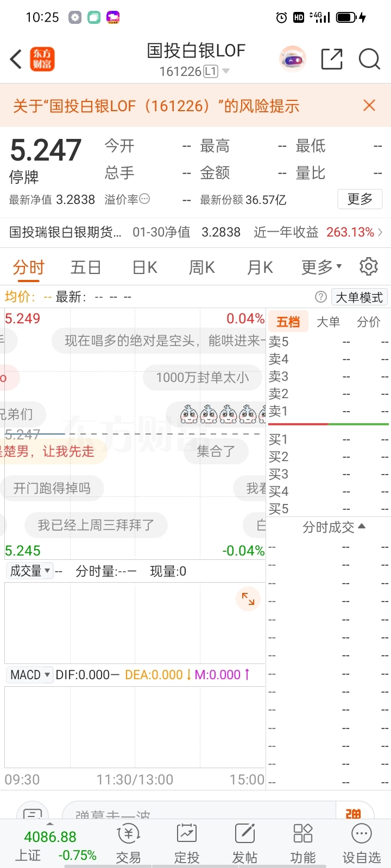Tap the 集合了 comment bubble

[216, 451]
